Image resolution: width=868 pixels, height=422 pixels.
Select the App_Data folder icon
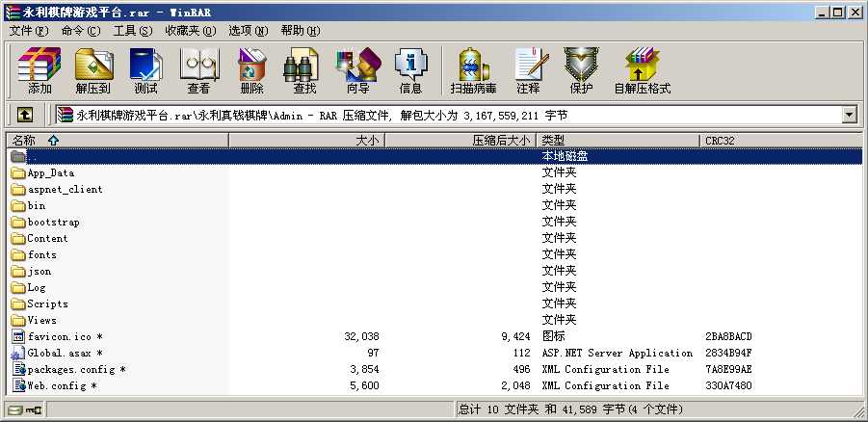[x=18, y=172]
